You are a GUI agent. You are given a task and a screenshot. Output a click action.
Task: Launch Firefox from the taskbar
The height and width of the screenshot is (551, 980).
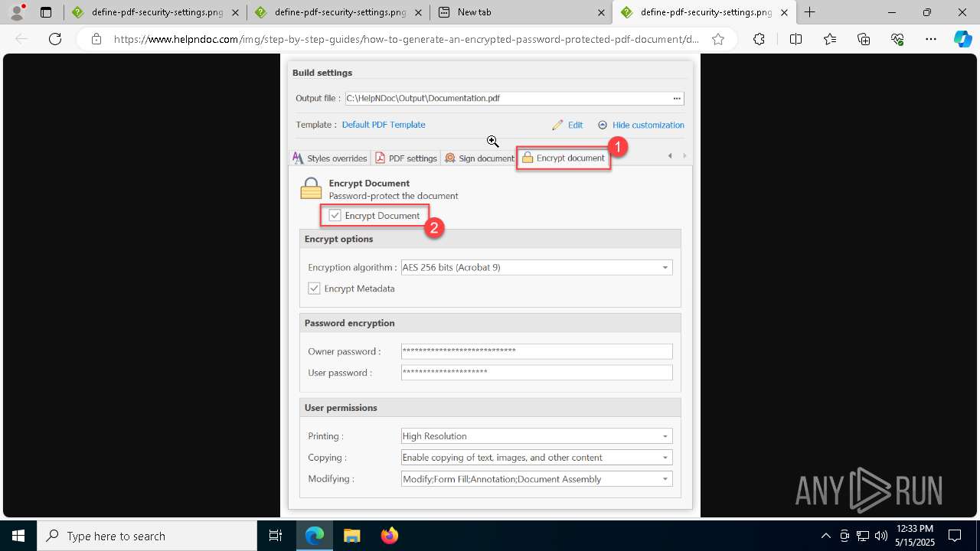click(389, 536)
